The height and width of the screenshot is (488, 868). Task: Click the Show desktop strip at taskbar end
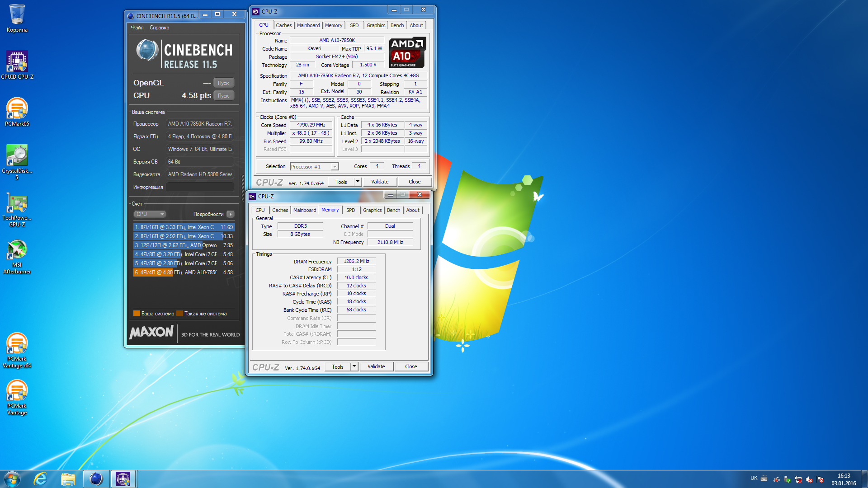click(864, 479)
